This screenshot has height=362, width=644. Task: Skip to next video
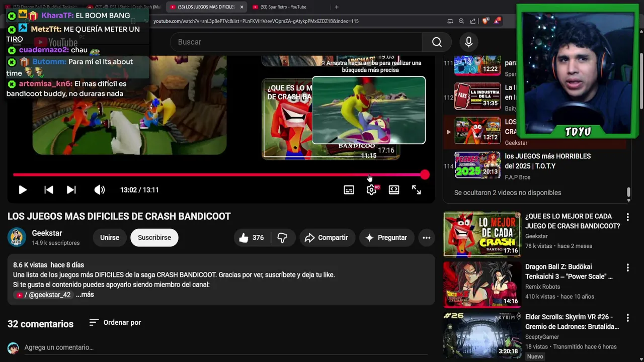coord(71,190)
